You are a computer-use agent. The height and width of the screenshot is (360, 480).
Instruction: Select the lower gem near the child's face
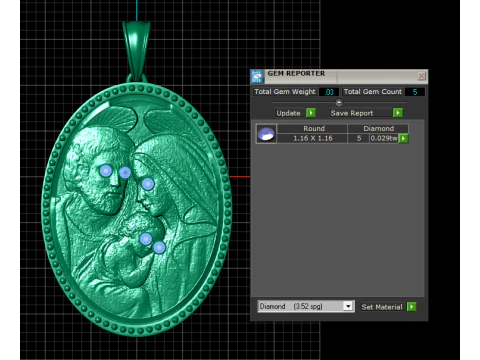pyautogui.click(x=159, y=248)
